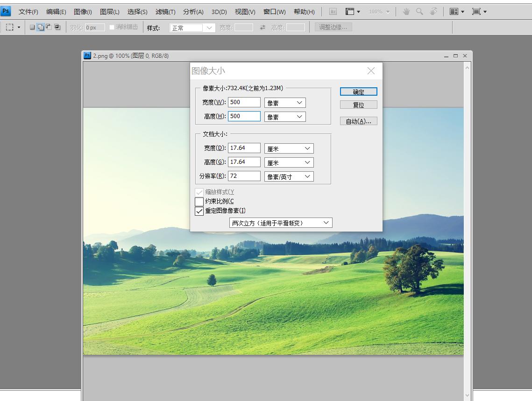The image size is (532, 401).
Task: Click the pixel 宽度(W) input field
Action: 244,102
